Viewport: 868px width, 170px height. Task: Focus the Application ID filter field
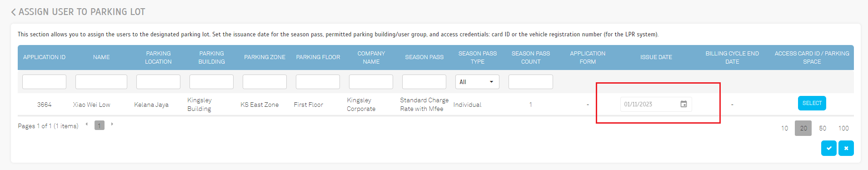(44, 82)
